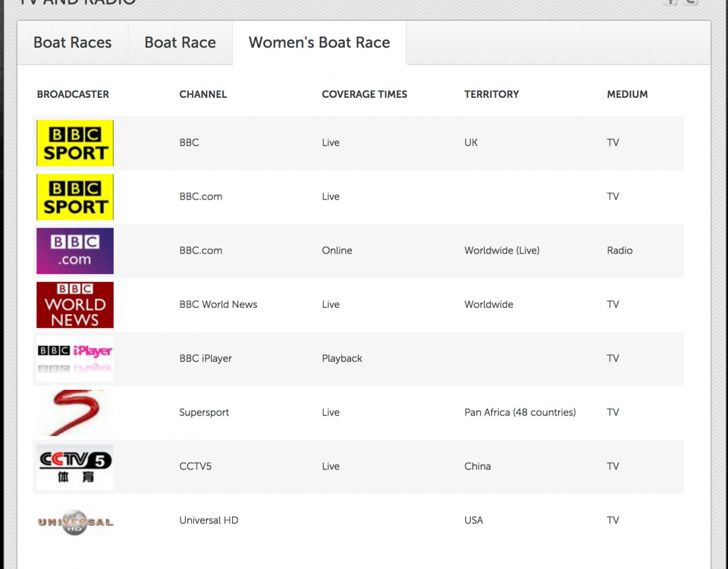Click the CCTV5 logo
The height and width of the screenshot is (569, 728).
75,467
